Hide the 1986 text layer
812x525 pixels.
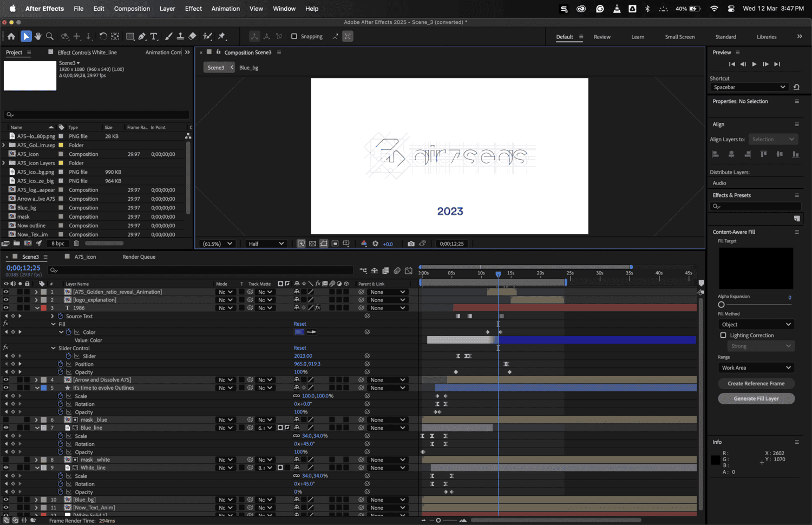coord(6,308)
